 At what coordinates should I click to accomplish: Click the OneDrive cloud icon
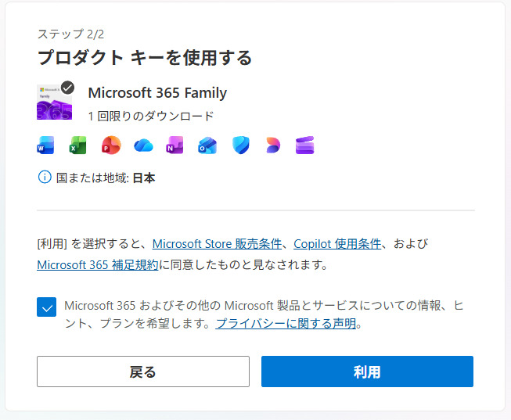(143, 145)
